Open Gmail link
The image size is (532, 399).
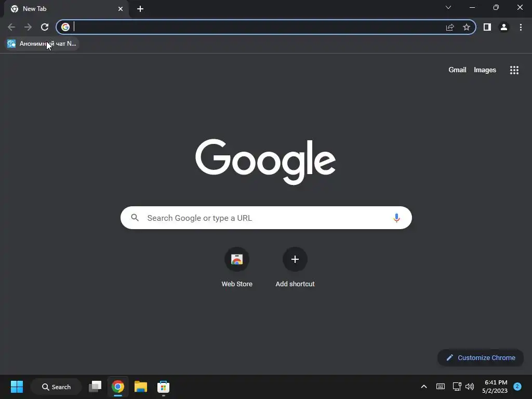[x=457, y=70]
